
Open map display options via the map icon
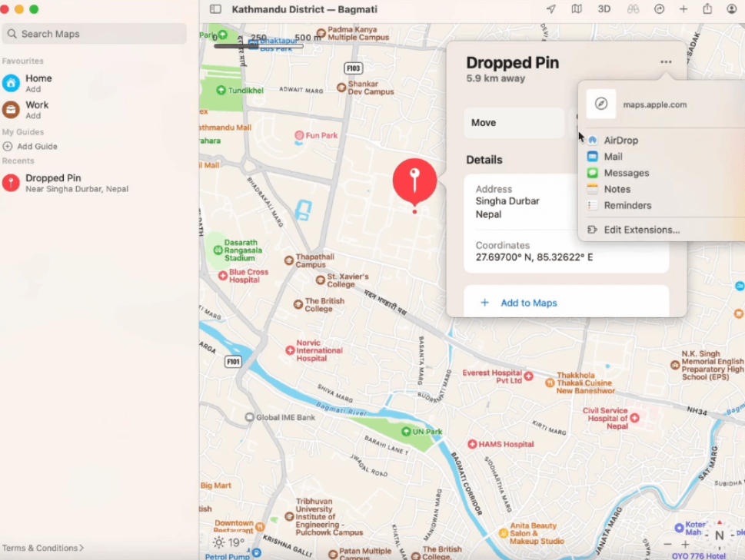point(577,9)
